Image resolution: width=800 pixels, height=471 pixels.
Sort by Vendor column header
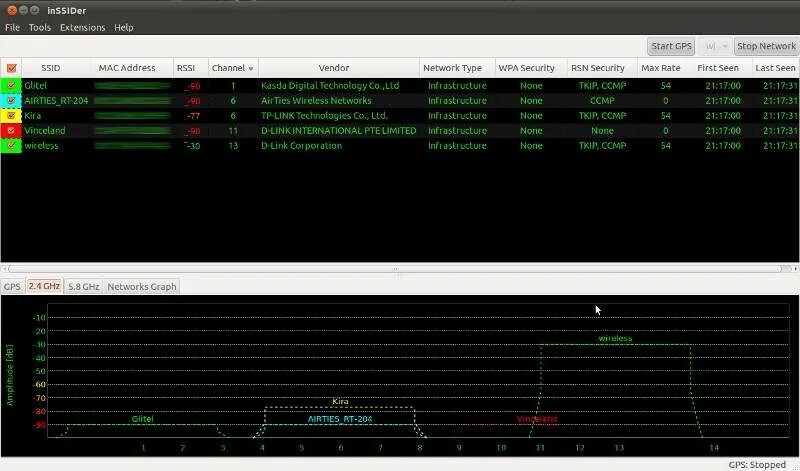(x=334, y=68)
